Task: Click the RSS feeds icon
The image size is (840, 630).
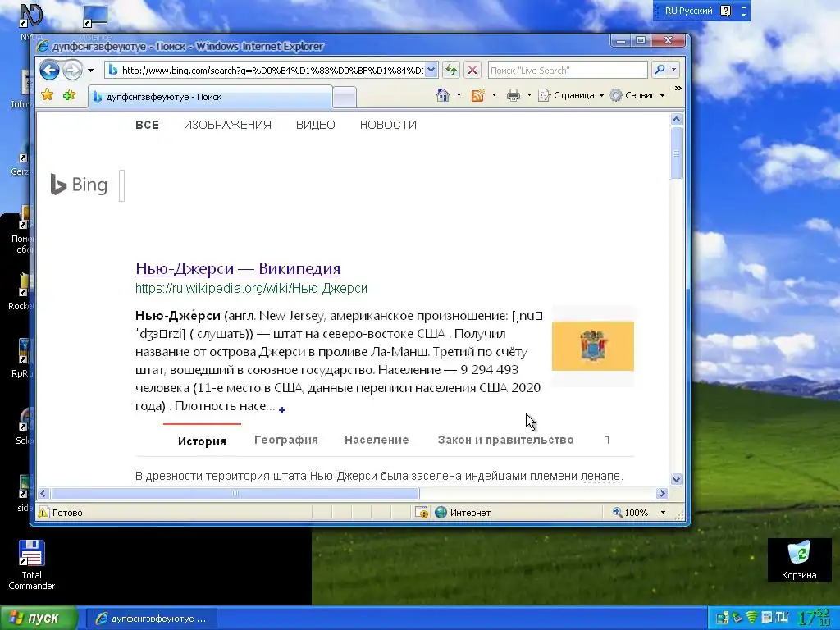Action: coord(477,95)
